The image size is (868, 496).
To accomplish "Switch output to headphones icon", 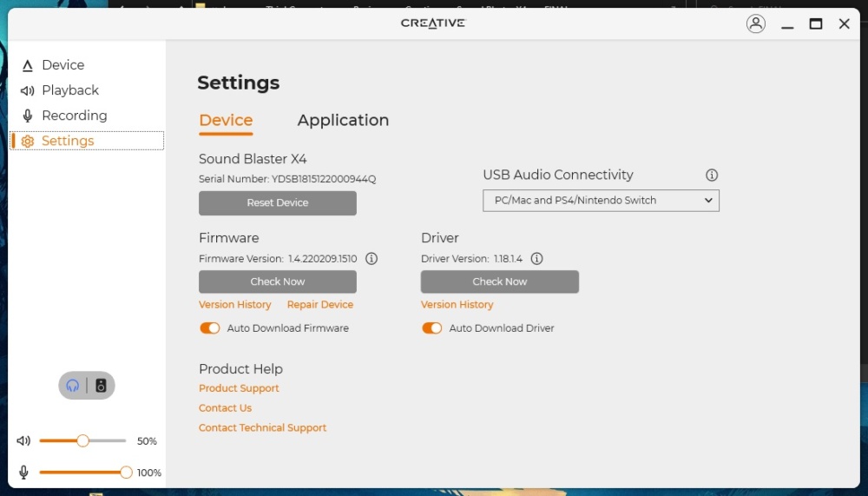I will [x=73, y=386].
